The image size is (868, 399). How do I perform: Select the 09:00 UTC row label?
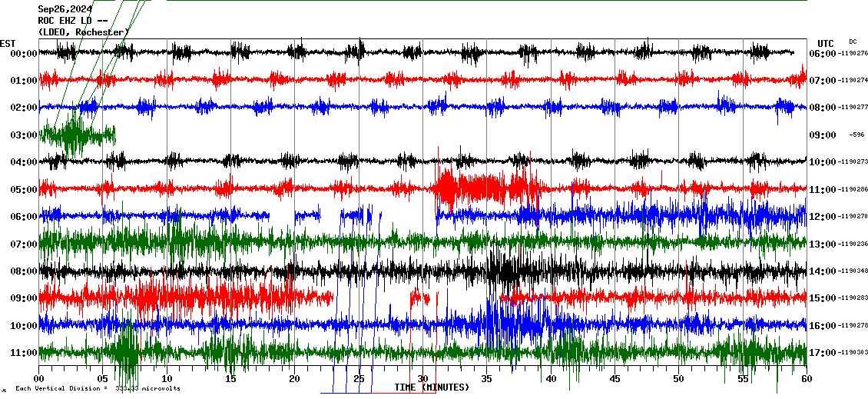[x=823, y=135]
